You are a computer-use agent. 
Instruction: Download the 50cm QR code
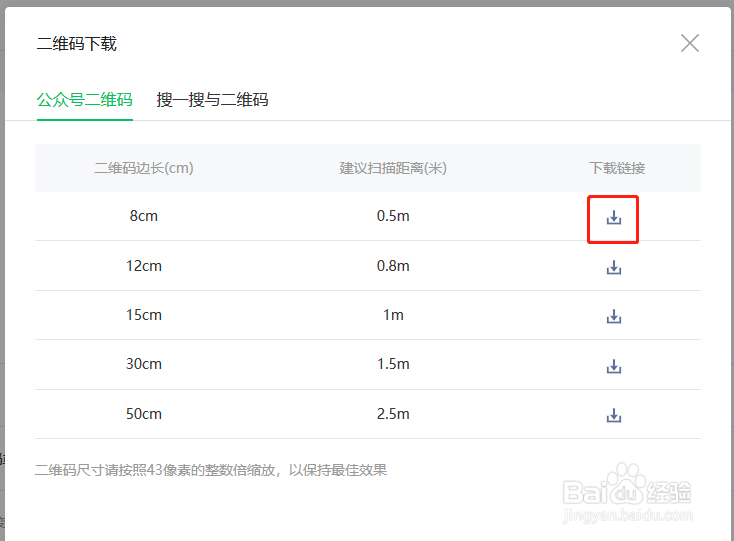pyautogui.click(x=614, y=415)
